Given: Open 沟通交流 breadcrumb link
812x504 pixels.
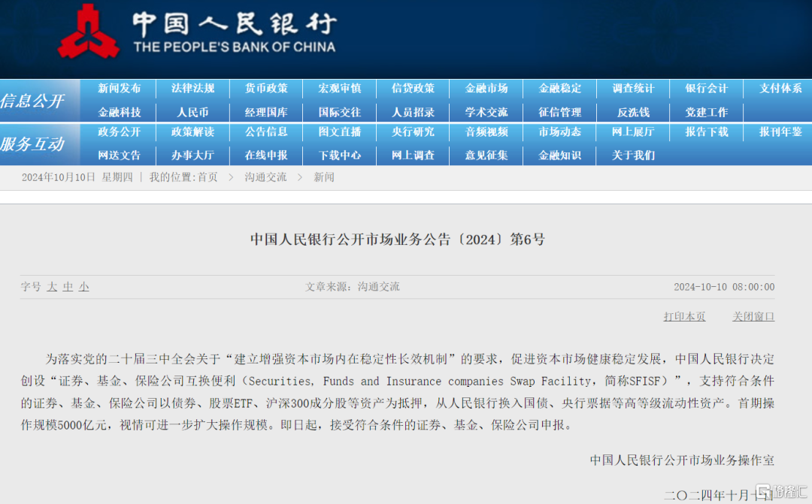Looking at the screenshot, I should 265,177.
